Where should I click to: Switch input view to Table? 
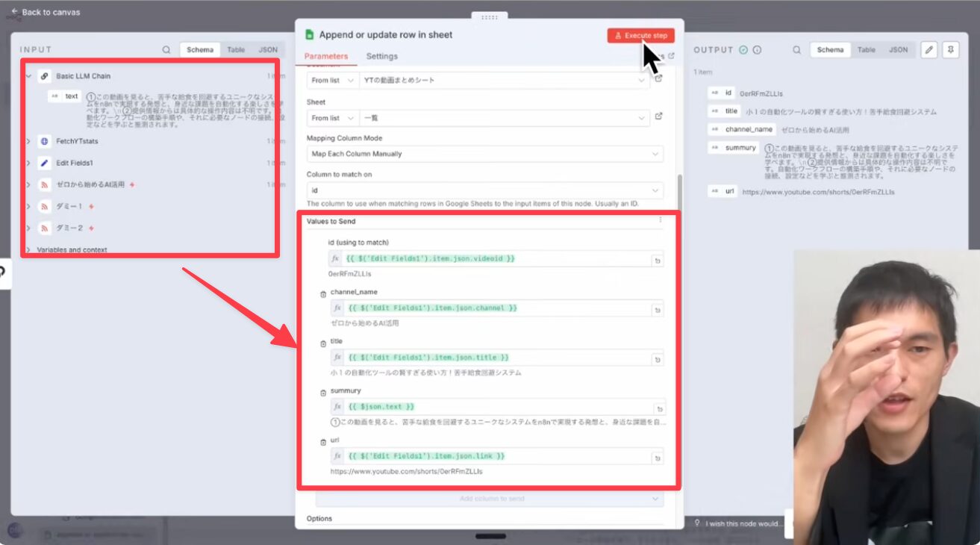(236, 50)
